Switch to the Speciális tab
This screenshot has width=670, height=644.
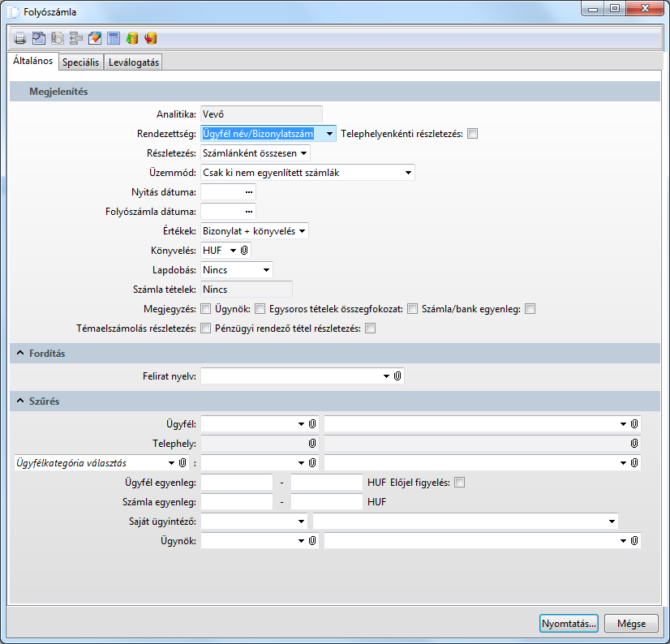tap(81, 62)
